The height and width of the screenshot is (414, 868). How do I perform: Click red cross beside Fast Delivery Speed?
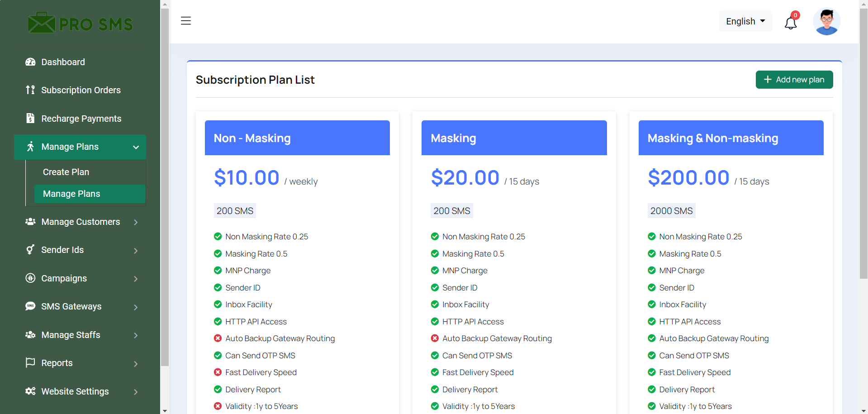pyautogui.click(x=218, y=372)
